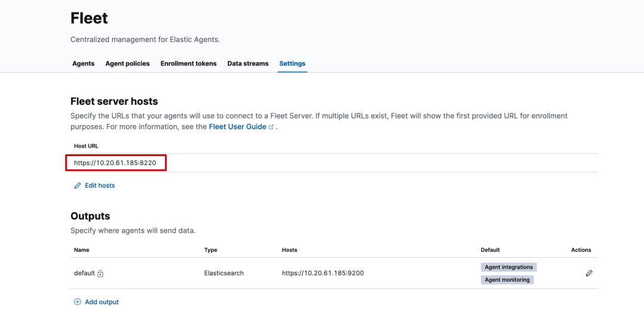Click the external link icon after Fleet User Guide

click(271, 127)
